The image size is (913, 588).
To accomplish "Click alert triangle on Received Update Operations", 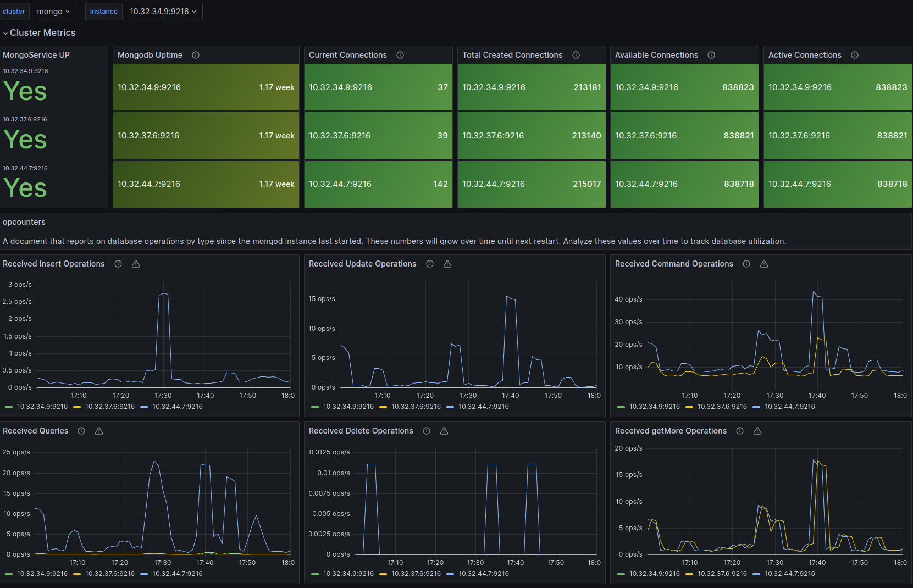I will (447, 264).
